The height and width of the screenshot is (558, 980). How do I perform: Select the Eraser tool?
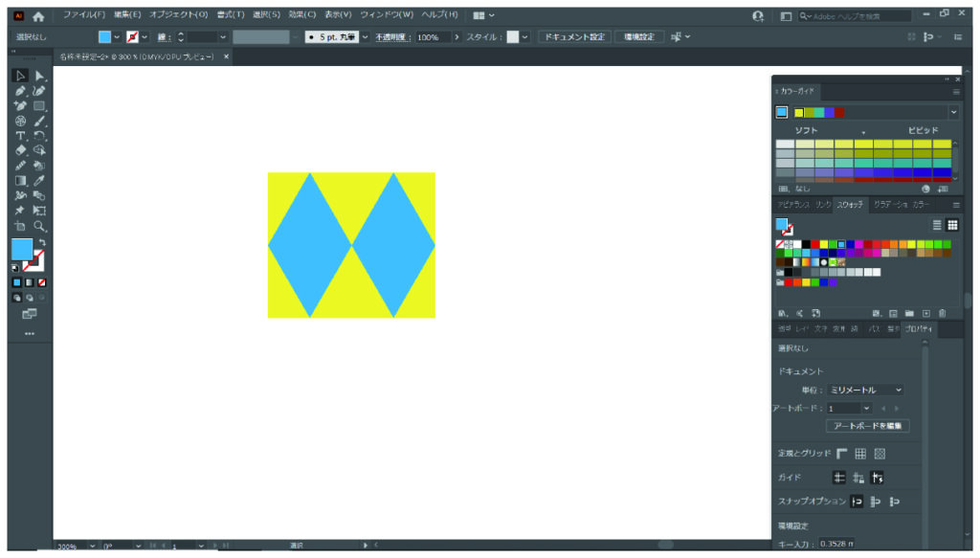point(20,150)
